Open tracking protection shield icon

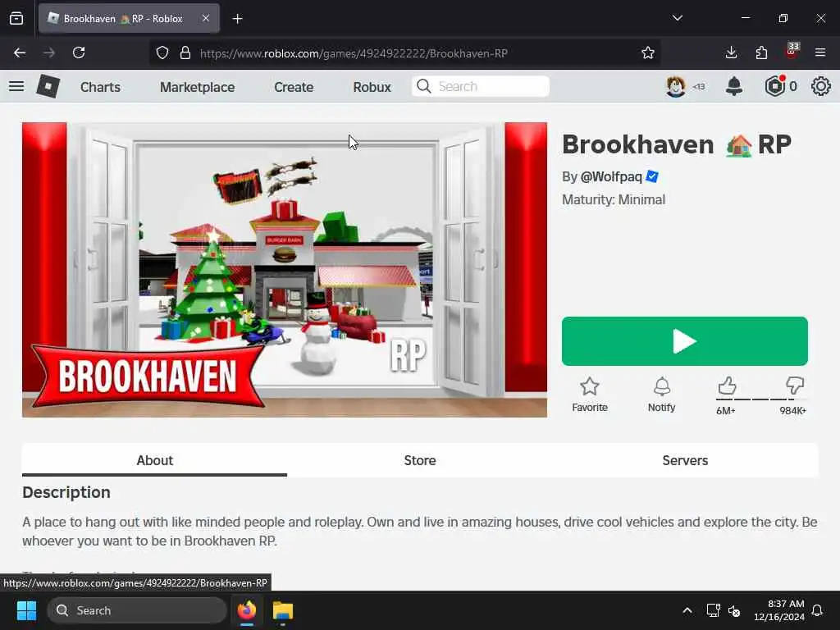click(x=162, y=52)
